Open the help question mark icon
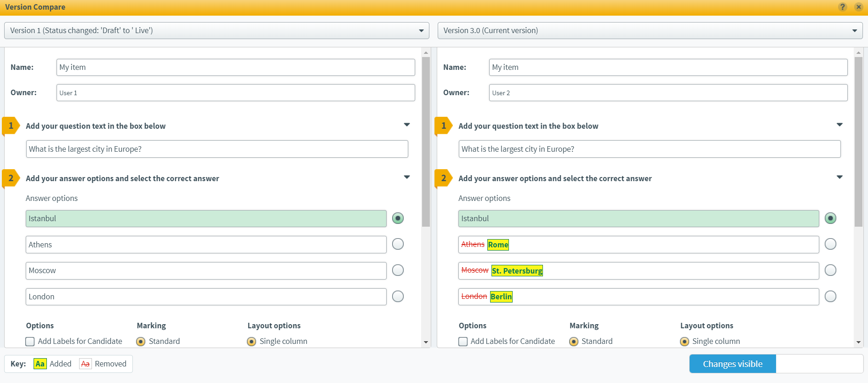The width and height of the screenshot is (868, 383). pos(842,7)
